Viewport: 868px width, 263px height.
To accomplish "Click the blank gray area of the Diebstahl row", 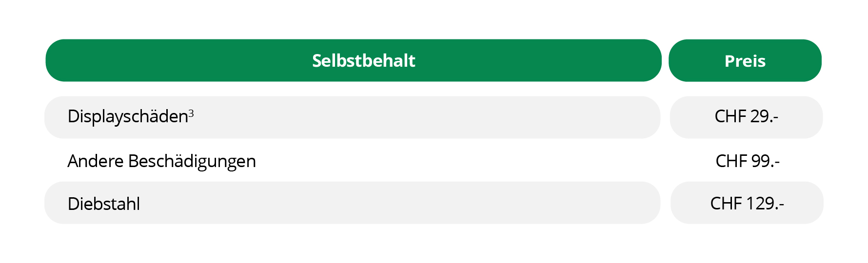I will tap(390, 204).
